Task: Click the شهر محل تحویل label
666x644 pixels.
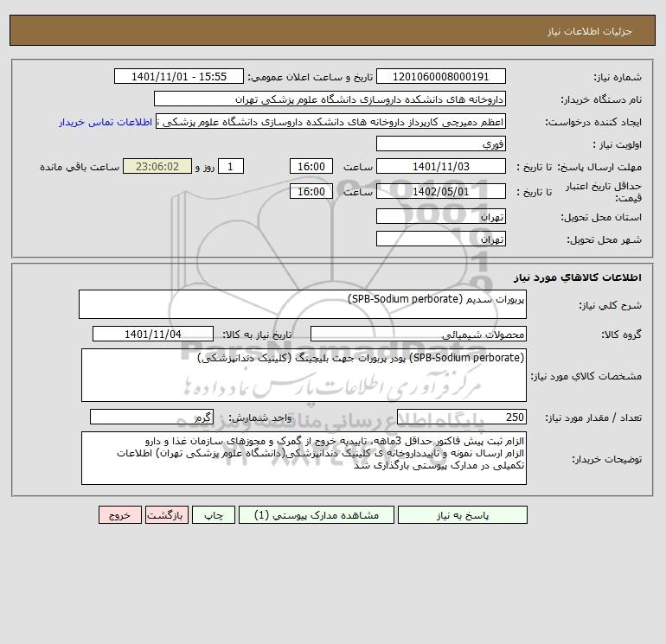Action: [605, 239]
